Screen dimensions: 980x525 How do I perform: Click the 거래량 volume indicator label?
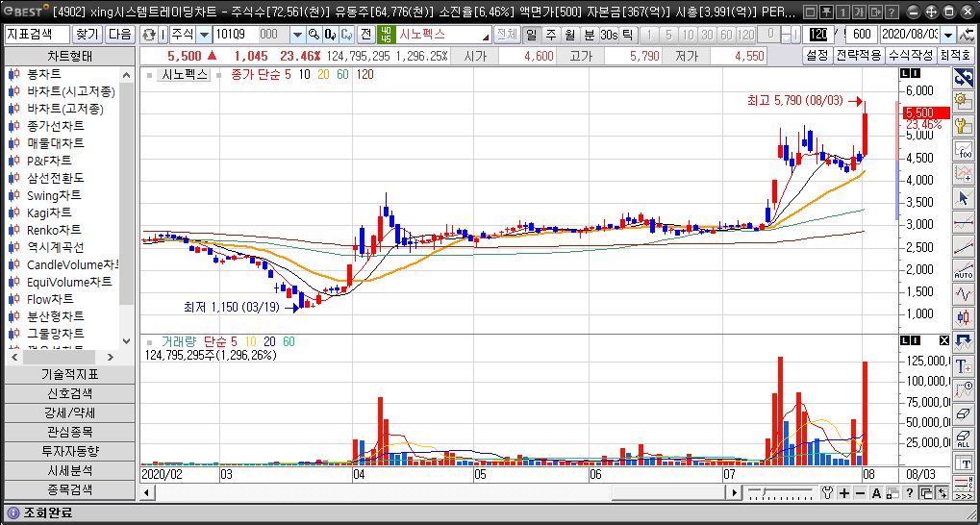(179, 342)
